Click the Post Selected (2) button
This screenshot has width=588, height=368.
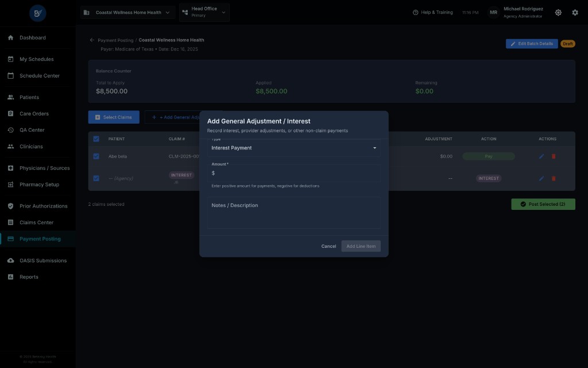pos(543,204)
